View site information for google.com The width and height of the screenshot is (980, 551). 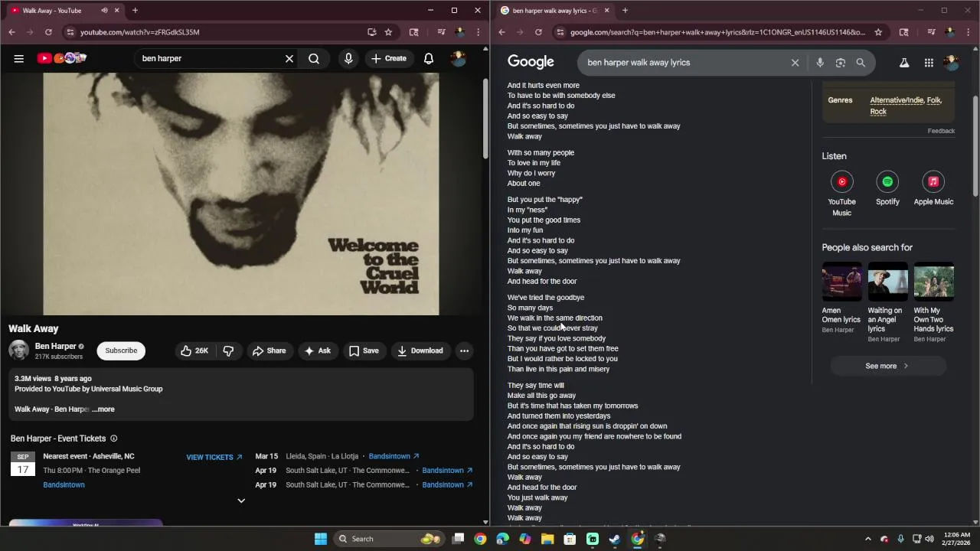560,32
